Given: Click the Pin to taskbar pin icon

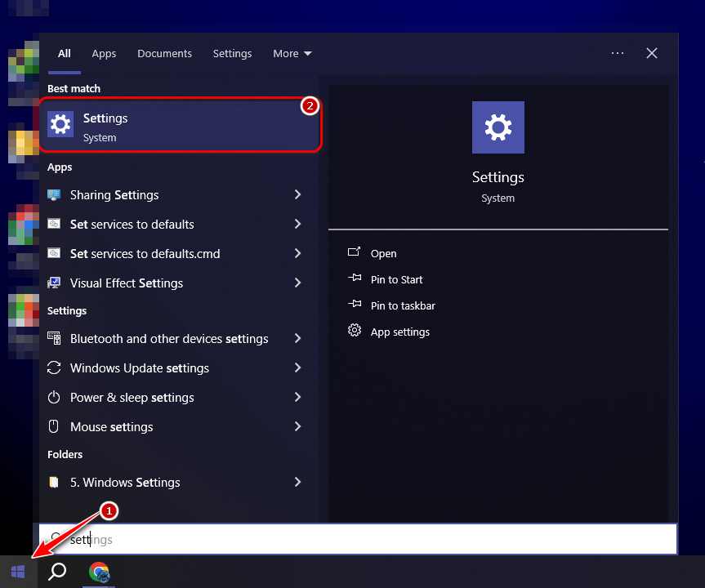Looking at the screenshot, I should click(x=355, y=304).
